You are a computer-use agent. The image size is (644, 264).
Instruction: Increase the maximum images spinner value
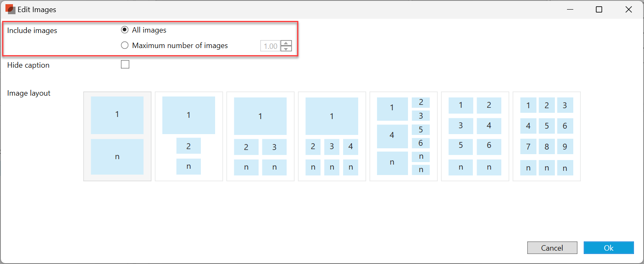click(286, 43)
